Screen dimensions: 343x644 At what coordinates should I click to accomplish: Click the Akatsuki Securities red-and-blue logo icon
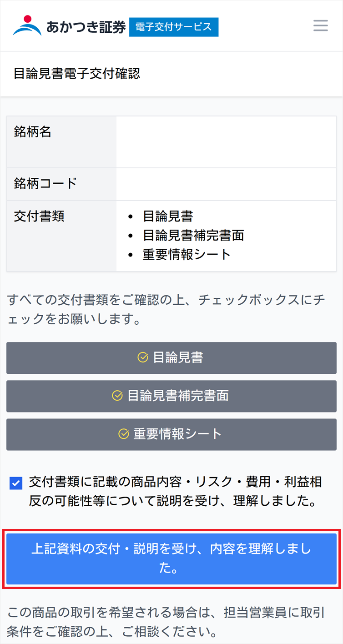click(27, 26)
